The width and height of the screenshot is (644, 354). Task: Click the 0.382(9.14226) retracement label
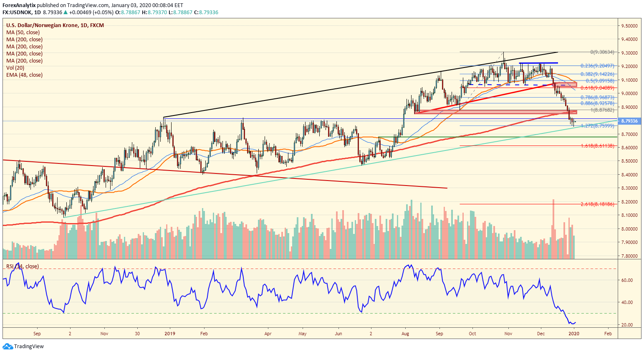coord(597,74)
